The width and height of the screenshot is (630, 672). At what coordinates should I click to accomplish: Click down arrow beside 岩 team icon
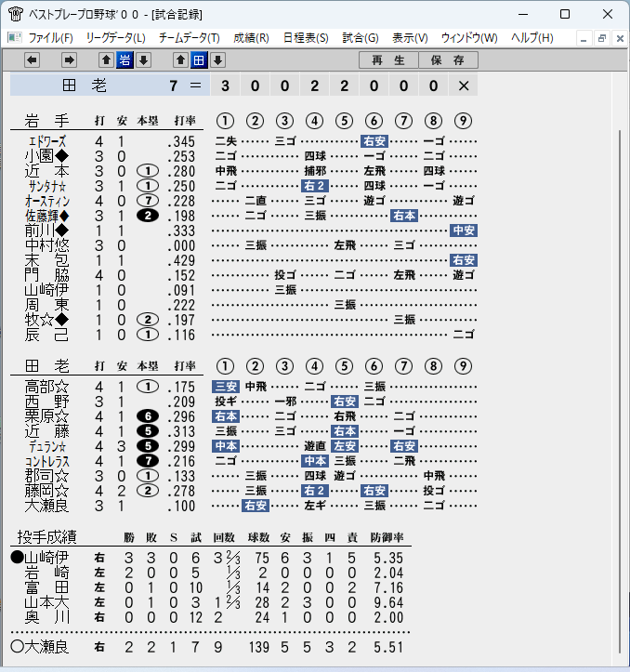(x=144, y=60)
